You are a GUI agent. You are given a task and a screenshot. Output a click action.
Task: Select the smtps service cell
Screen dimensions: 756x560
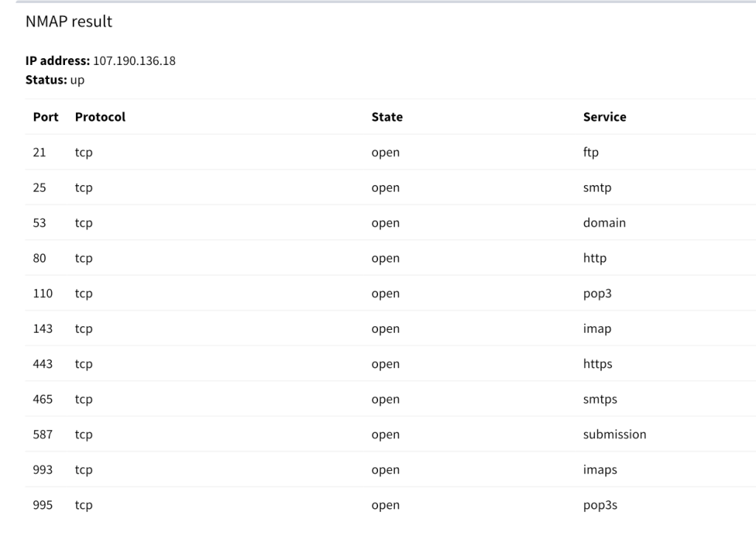[x=600, y=399]
